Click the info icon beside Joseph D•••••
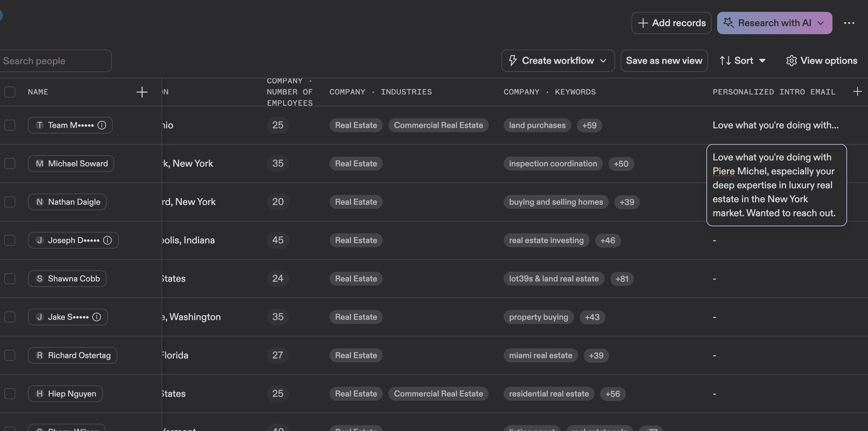The image size is (868, 431). tap(108, 240)
